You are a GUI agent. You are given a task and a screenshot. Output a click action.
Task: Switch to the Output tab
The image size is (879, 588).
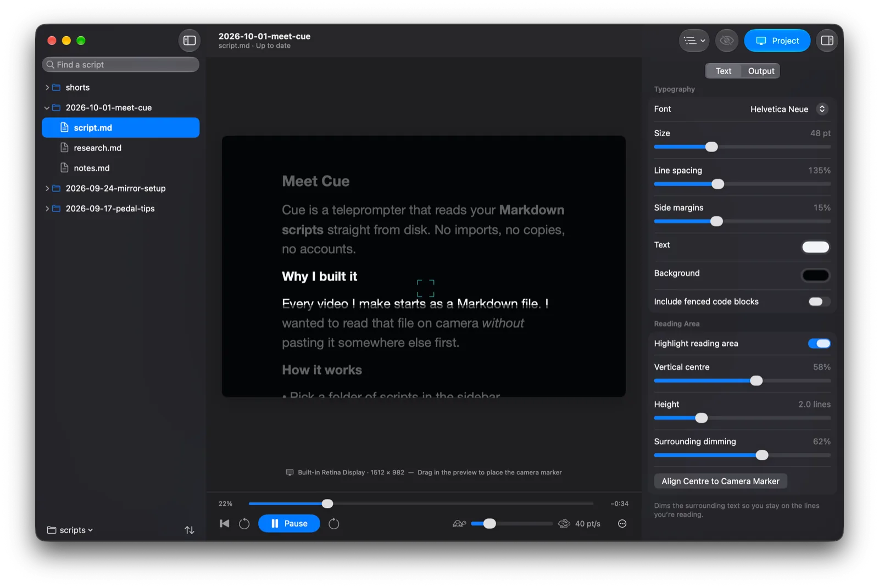(x=761, y=71)
